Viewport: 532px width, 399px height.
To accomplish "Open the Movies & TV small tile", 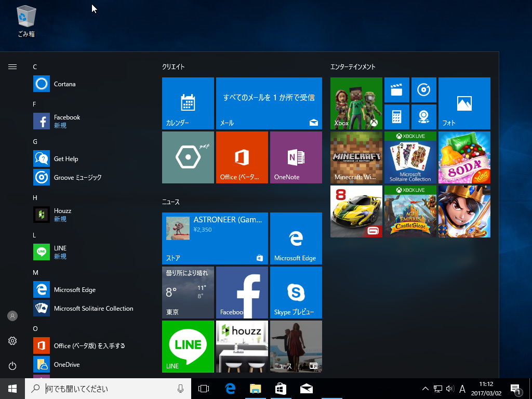I will [396, 90].
